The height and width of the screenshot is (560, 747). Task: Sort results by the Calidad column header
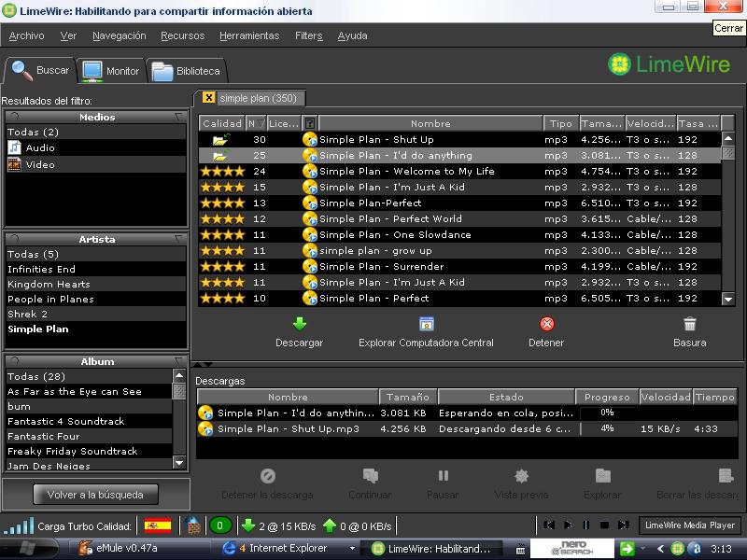[x=221, y=123]
